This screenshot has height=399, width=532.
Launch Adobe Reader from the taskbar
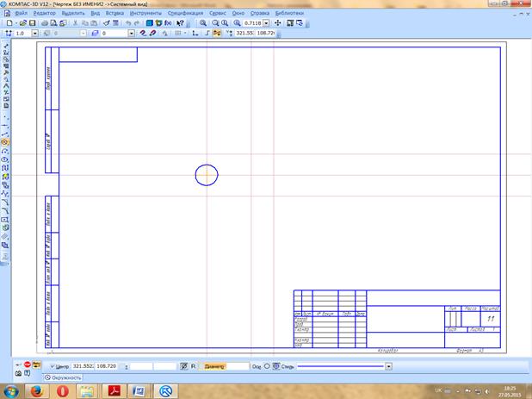tap(111, 390)
